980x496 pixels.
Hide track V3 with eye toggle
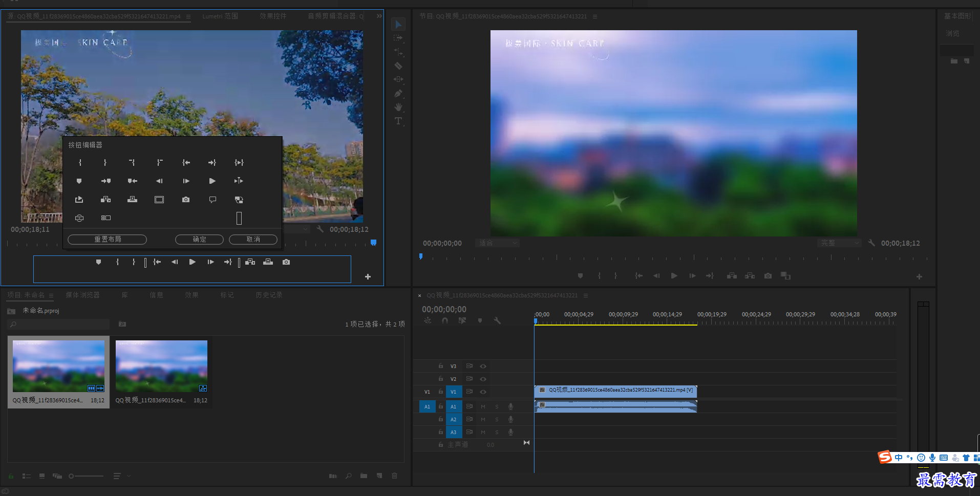[483, 366]
